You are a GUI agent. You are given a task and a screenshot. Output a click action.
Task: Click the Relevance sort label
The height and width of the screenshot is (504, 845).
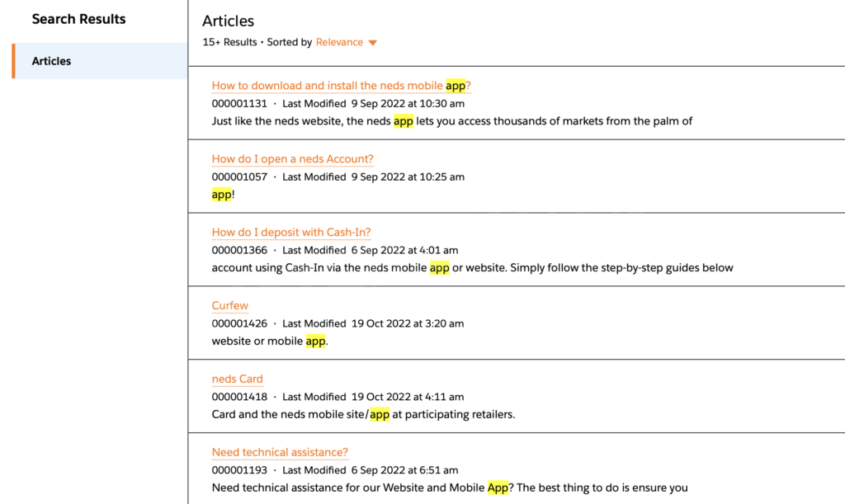pos(338,42)
